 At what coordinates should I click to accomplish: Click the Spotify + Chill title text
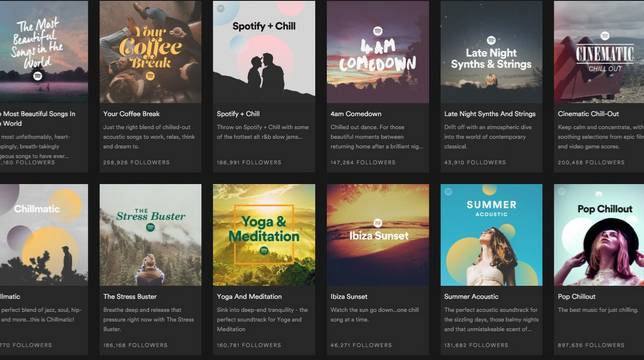click(x=238, y=114)
